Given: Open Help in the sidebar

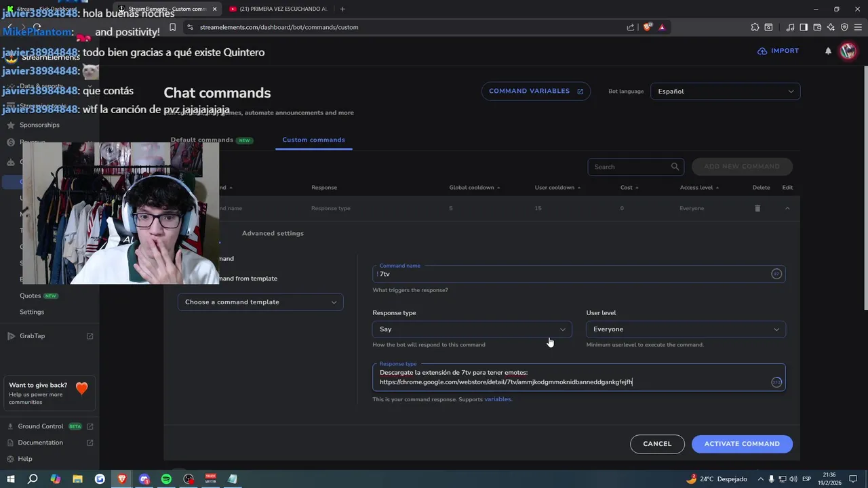Looking at the screenshot, I should pyautogui.click(x=24, y=459).
